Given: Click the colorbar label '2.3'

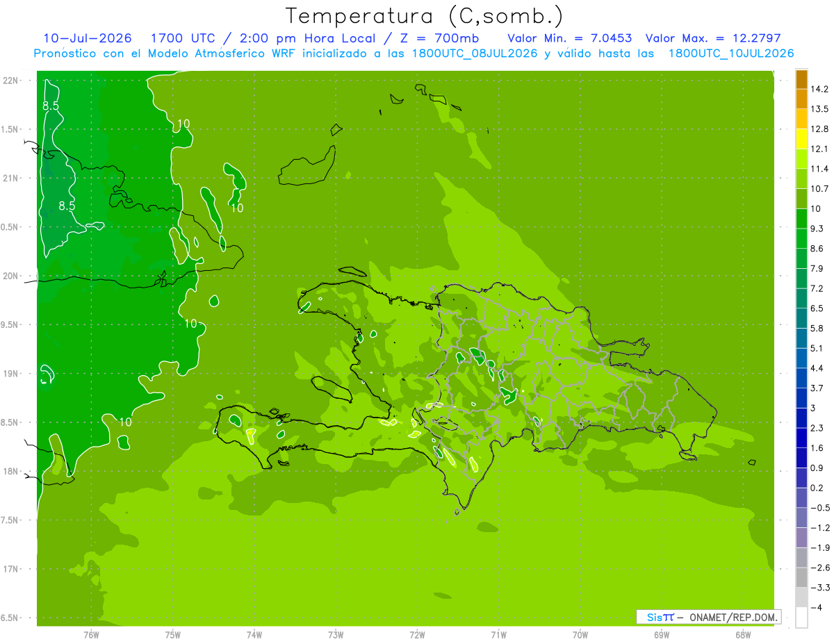Looking at the screenshot, I should coord(817,428).
